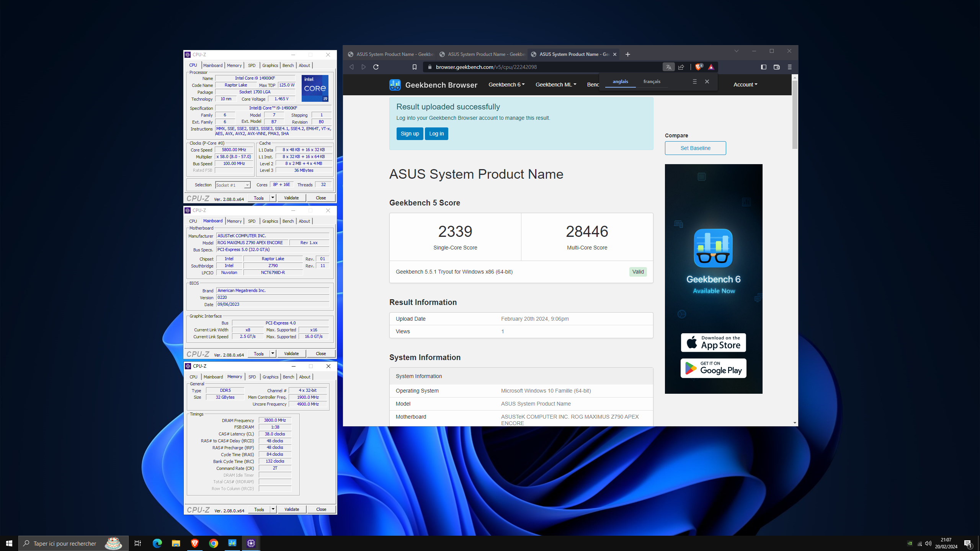Open Task View in taskbar
This screenshot has width=980, height=551.
[x=138, y=543]
